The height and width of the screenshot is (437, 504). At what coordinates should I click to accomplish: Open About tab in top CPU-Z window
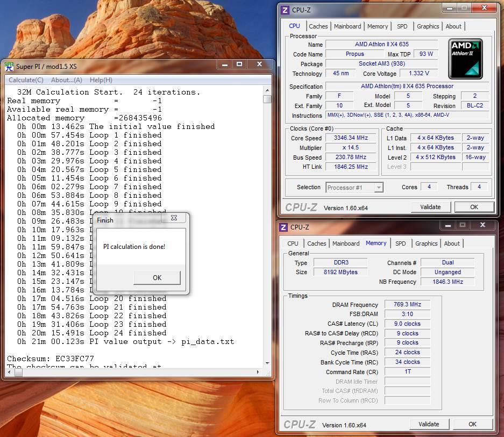pyautogui.click(x=453, y=26)
